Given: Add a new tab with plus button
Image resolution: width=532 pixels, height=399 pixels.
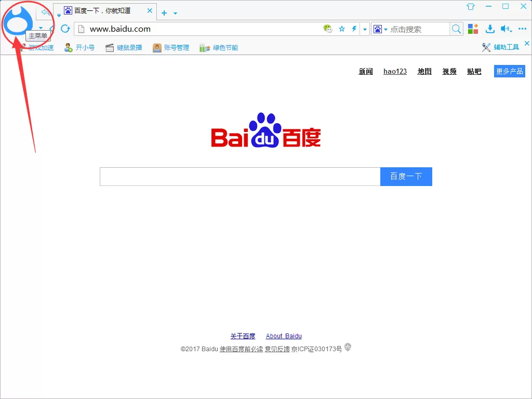Looking at the screenshot, I should tap(164, 13).
